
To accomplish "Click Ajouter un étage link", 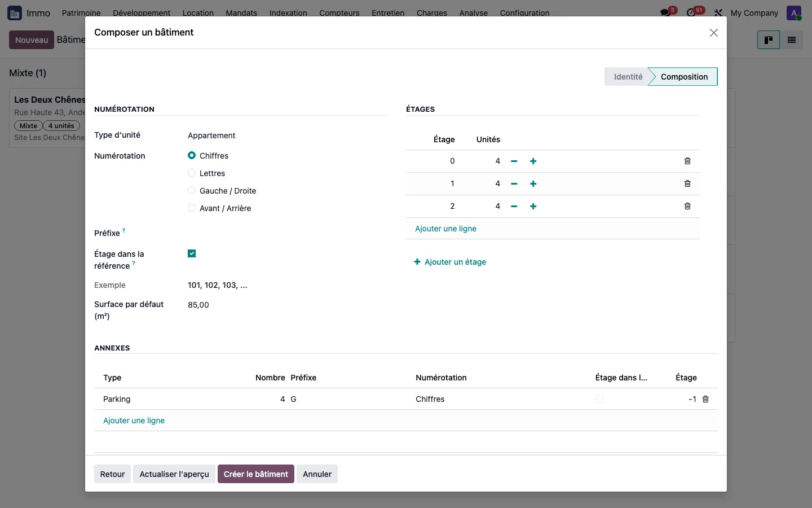I will [450, 262].
